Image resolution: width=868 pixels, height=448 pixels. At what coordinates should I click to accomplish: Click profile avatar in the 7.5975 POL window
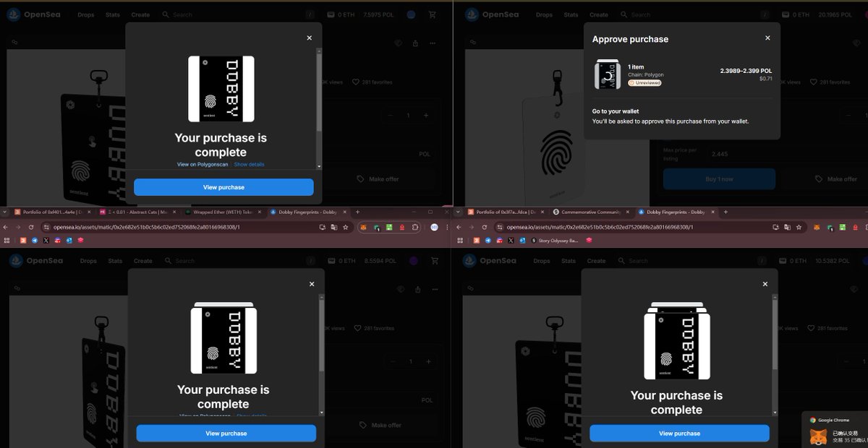(x=412, y=14)
